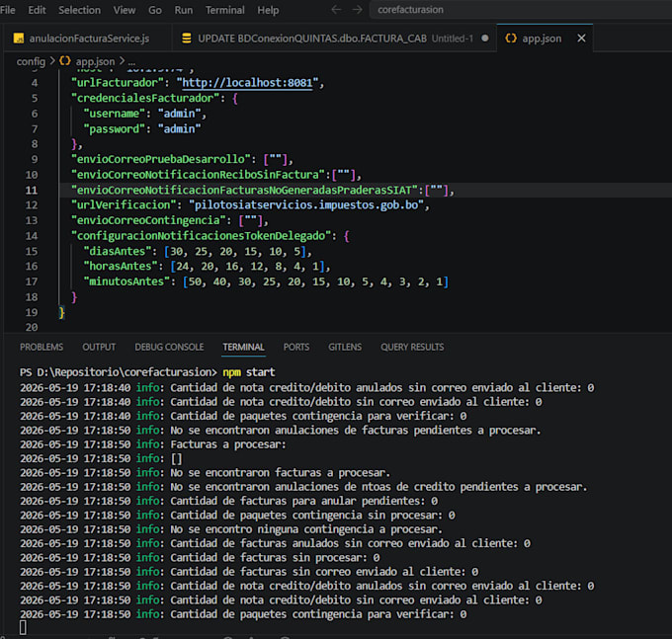Click the terminal cursor at the bottom

point(23,628)
